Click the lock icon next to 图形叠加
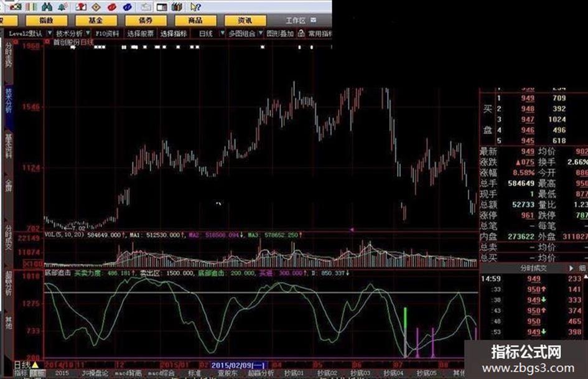Viewport: 588px width, 379px height. point(301,33)
